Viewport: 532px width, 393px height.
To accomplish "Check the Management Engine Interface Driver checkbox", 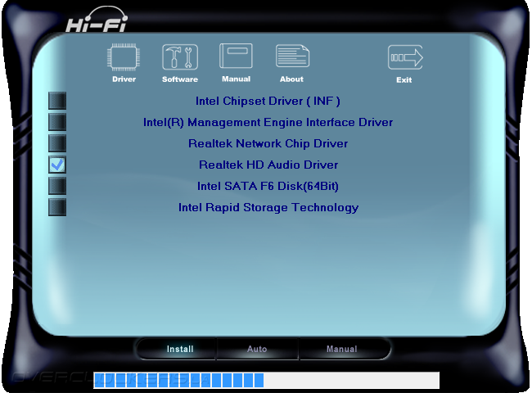I will coord(57,122).
